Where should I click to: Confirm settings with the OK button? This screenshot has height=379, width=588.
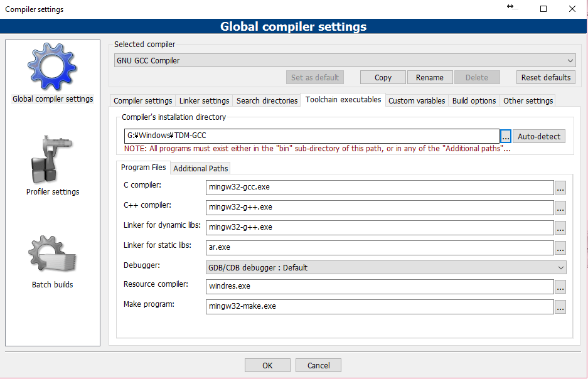point(267,365)
